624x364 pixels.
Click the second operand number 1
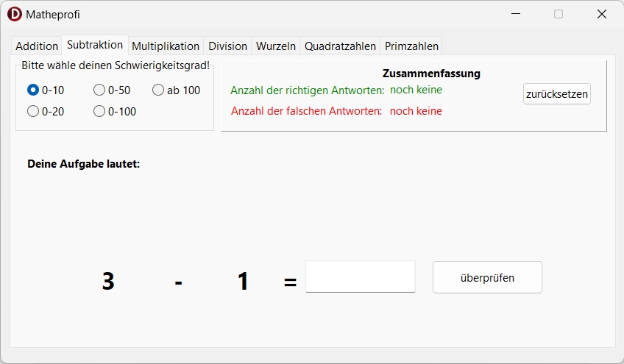tap(243, 281)
